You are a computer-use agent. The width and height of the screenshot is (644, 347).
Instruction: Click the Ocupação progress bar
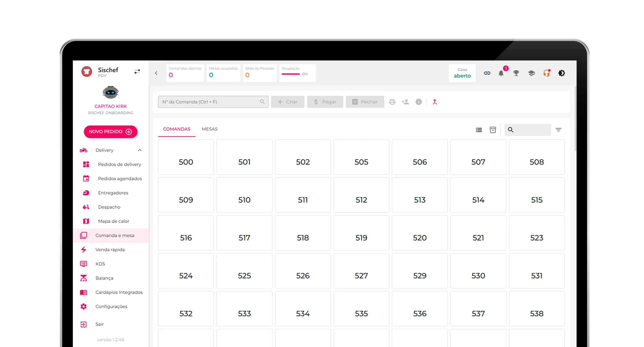(291, 74)
